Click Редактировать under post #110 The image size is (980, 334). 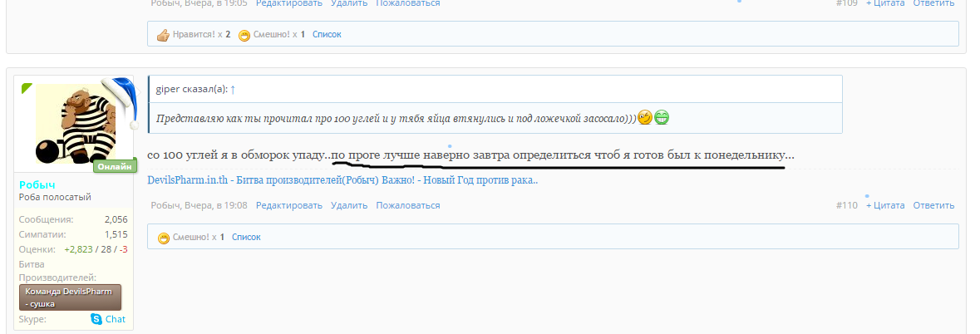pyautogui.click(x=289, y=205)
